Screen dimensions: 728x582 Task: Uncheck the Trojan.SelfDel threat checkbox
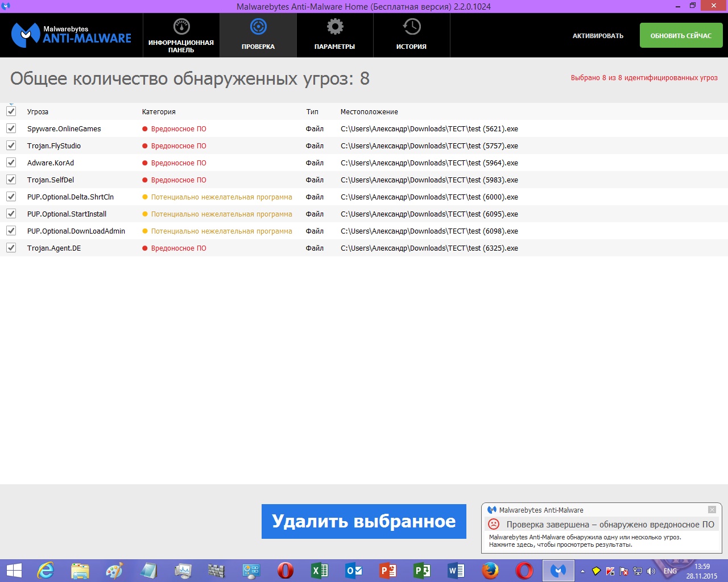[11, 180]
